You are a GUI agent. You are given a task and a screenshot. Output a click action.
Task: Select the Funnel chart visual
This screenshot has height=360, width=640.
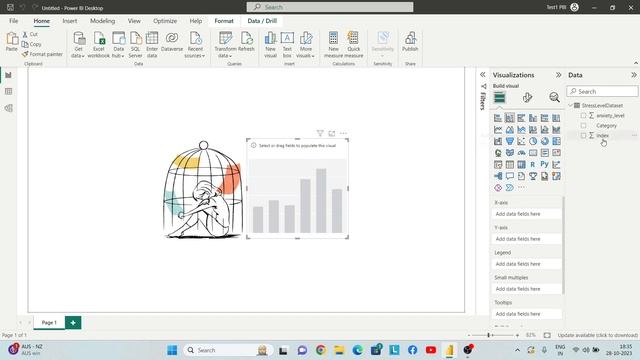click(x=509, y=141)
